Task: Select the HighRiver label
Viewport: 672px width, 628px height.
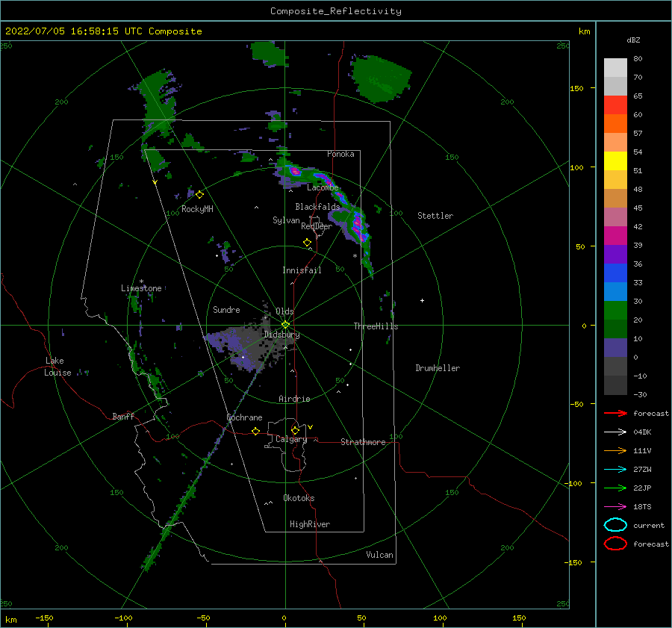Action: pyautogui.click(x=310, y=524)
